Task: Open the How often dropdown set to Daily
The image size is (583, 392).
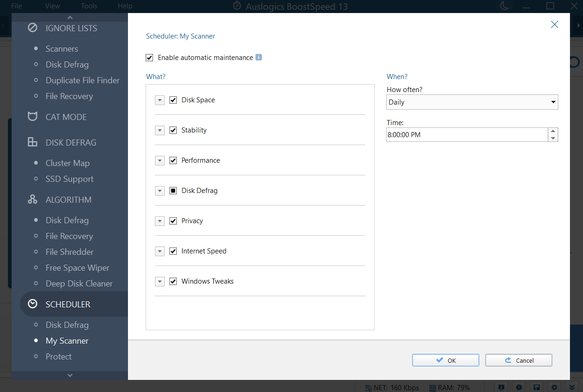Action: pos(472,102)
